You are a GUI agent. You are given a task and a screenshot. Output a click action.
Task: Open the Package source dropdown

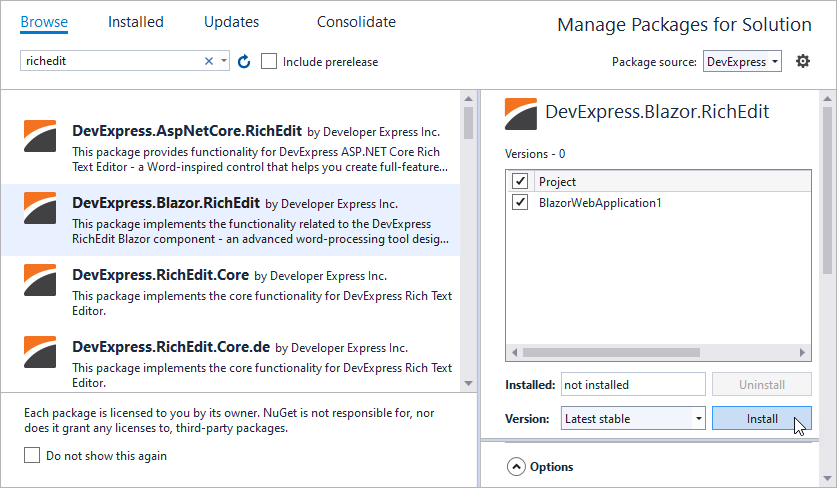tap(742, 61)
